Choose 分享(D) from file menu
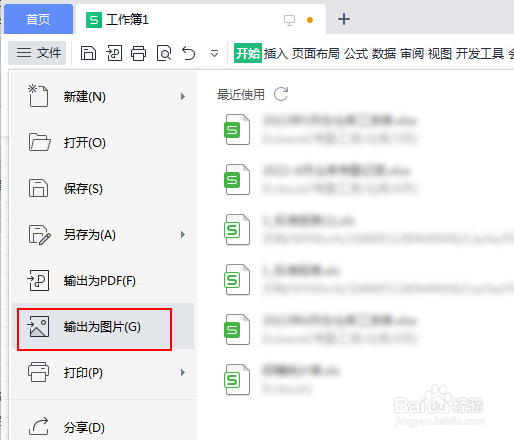 point(103,427)
